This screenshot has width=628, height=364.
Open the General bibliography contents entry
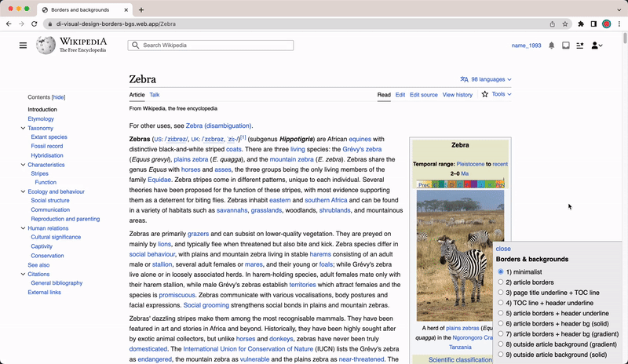[57, 283]
